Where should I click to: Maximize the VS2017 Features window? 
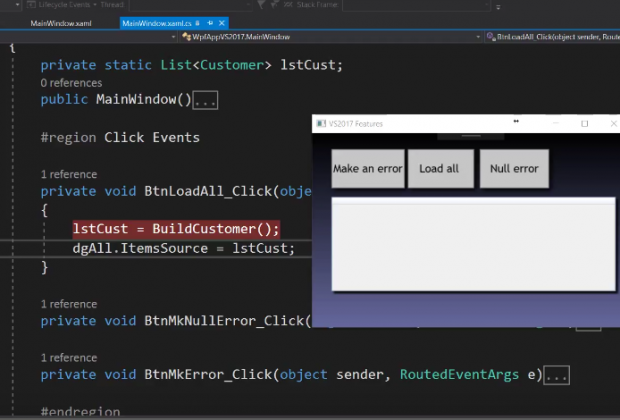point(585,124)
